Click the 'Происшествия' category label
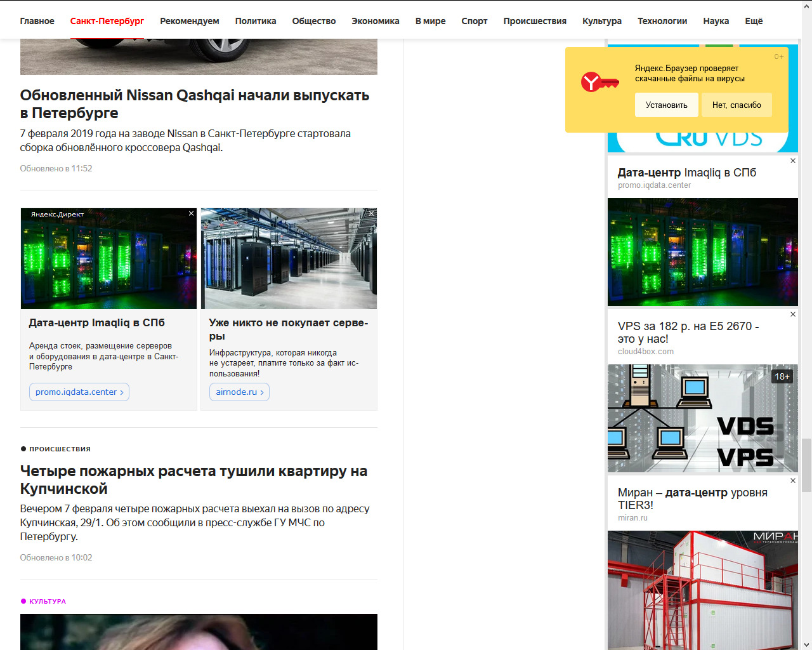The width and height of the screenshot is (812, 650). click(60, 449)
